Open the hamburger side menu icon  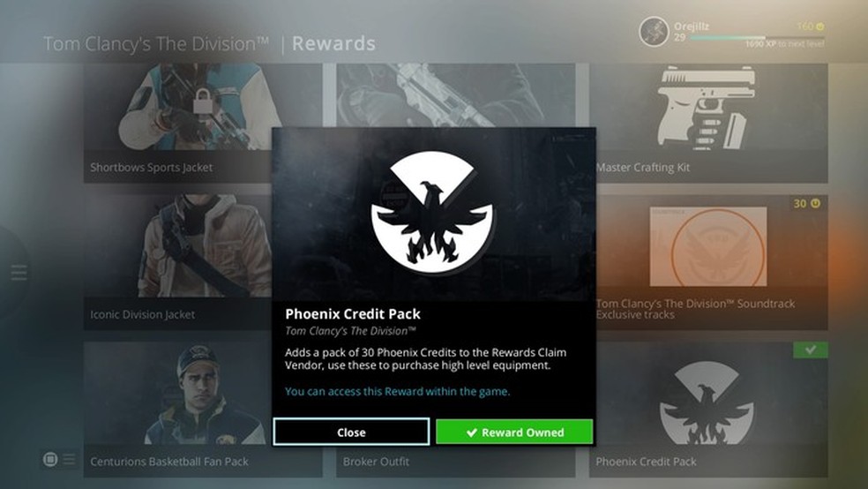pos(19,273)
